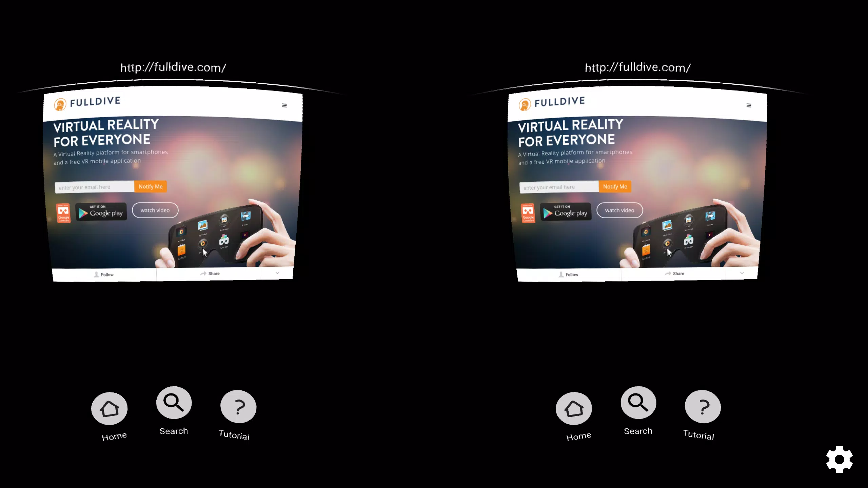Click the Home icon in right panel

[573, 408]
